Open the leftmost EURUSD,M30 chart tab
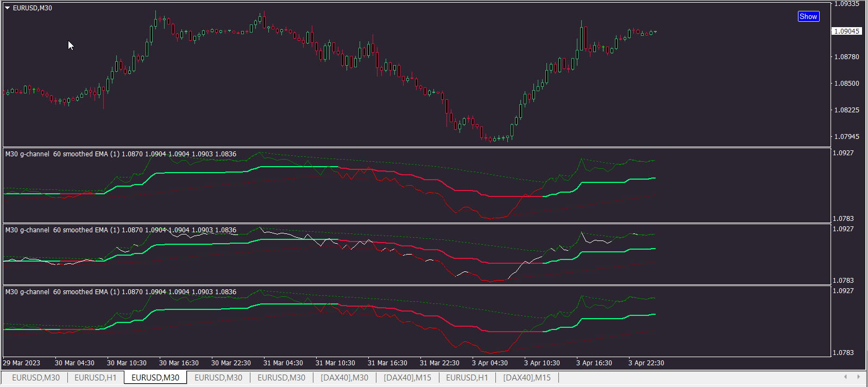The image size is (868, 387). point(36,377)
